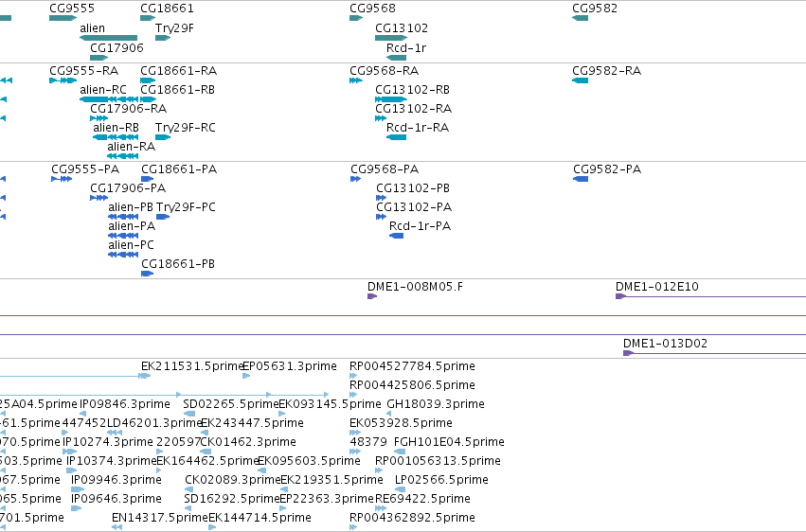Click the CG18661-RB transcript label
The width and height of the screenshot is (806, 532).
pyautogui.click(x=177, y=89)
